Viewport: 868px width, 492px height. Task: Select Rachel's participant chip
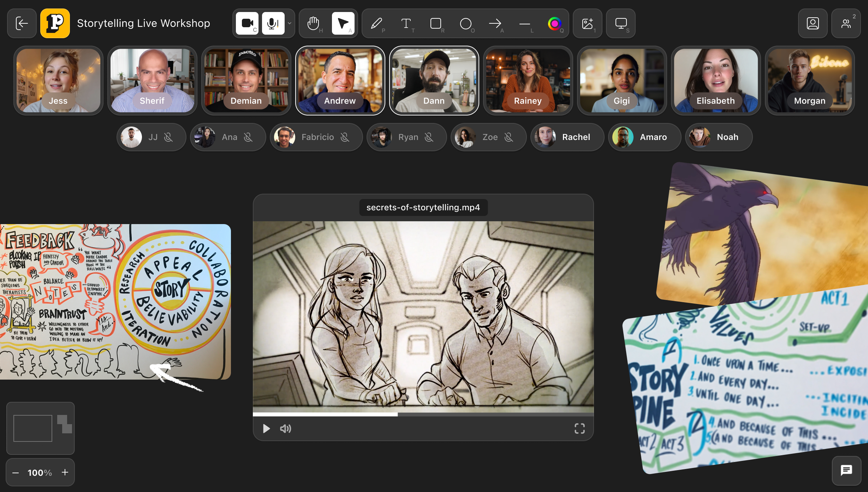(567, 137)
